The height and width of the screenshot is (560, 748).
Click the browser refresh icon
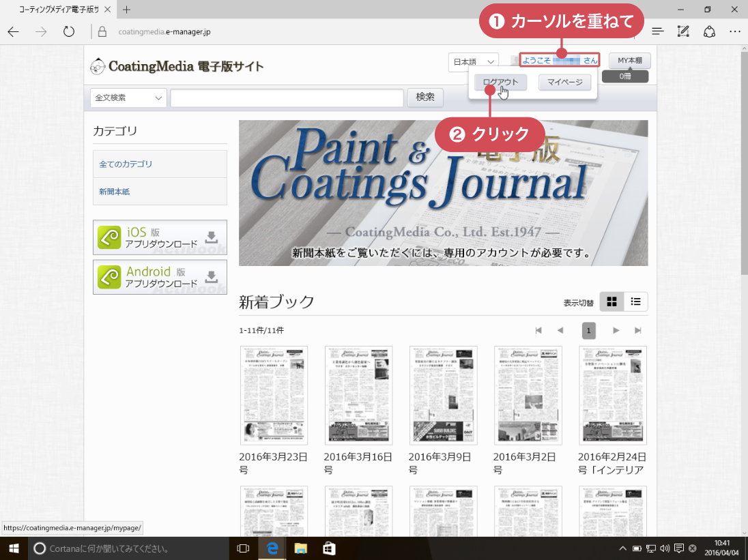pyautogui.click(x=68, y=31)
